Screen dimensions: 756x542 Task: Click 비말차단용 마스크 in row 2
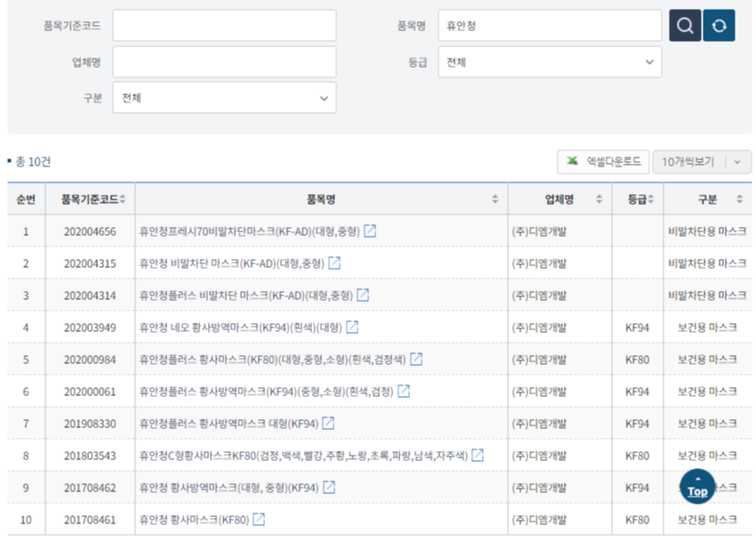coord(707,263)
